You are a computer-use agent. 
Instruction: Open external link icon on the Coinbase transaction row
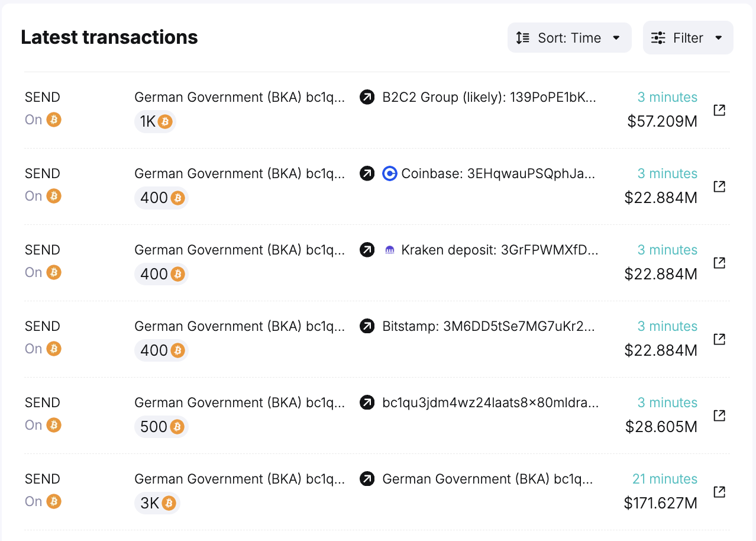pos(719,186)
